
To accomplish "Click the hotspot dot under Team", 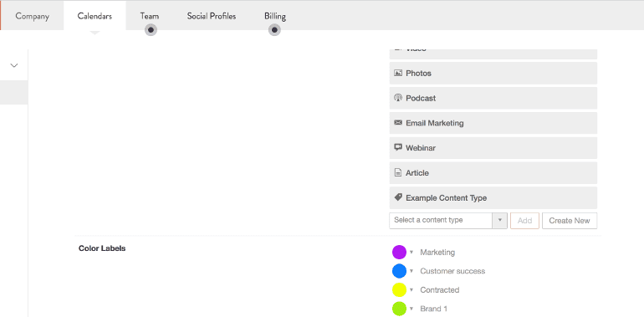I will pos(151,30).
